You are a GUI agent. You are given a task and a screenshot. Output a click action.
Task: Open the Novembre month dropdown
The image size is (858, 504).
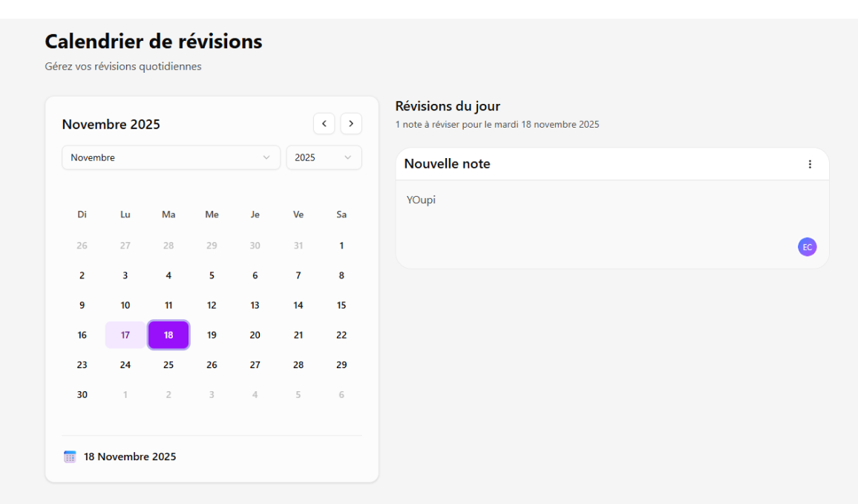click(171, 157)
